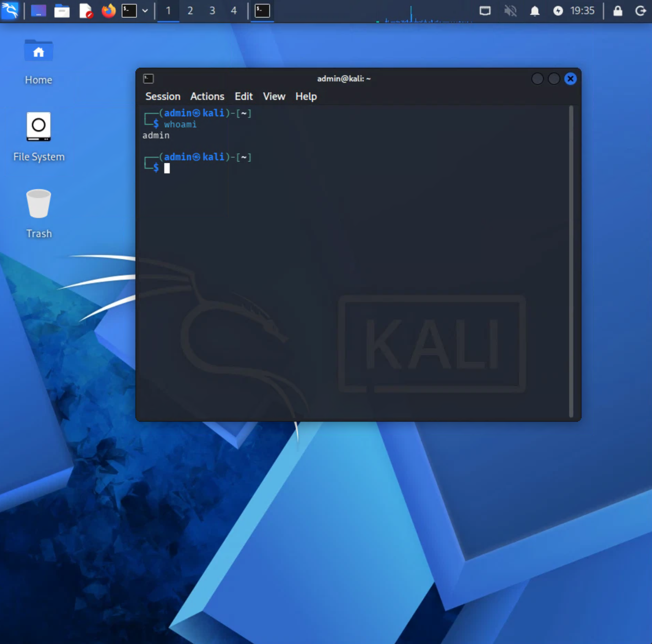652x644 pixels.
Task: Expand the terminal launcher dropdown arrow
Action: pos(145,11)
